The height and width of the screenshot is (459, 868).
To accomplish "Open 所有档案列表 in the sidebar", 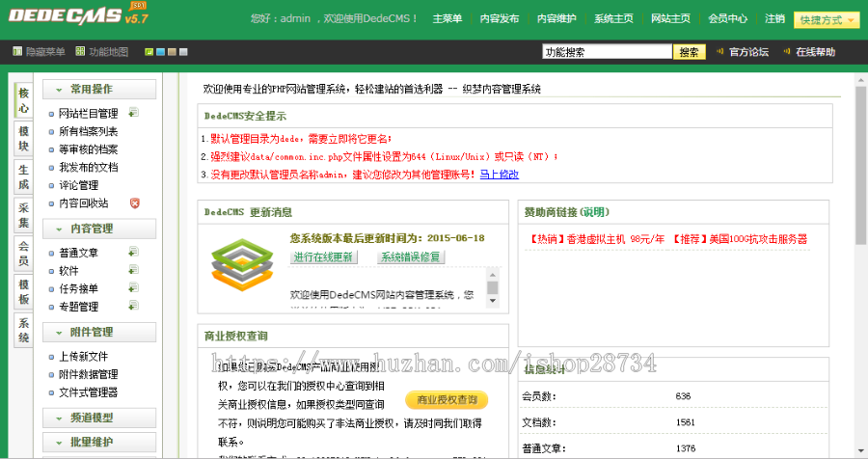I will [89, 132].
